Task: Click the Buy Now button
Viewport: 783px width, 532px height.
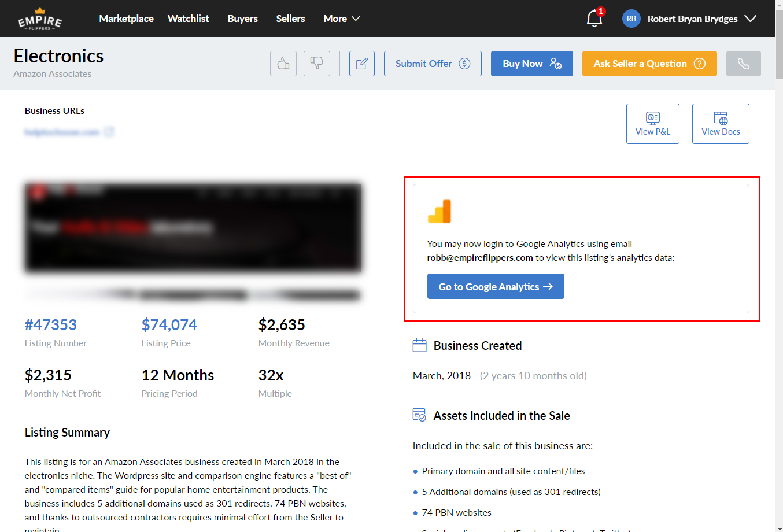Action: (x=532, y=64)
